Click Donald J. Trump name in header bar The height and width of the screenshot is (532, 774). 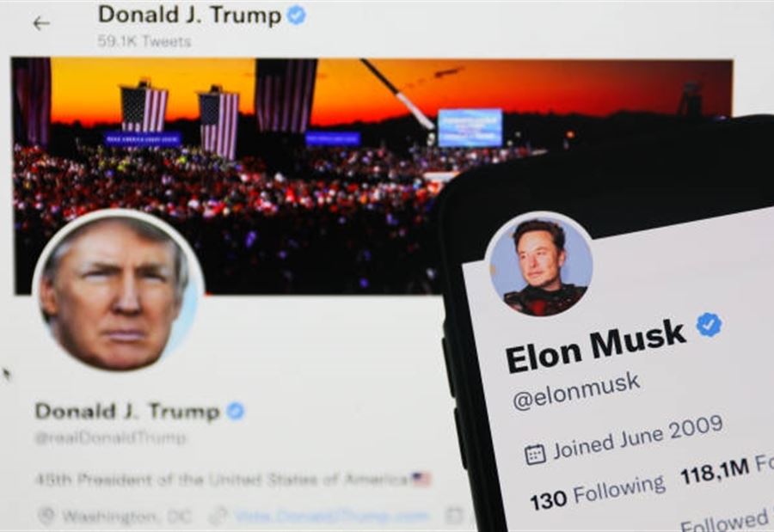[189, 15]
